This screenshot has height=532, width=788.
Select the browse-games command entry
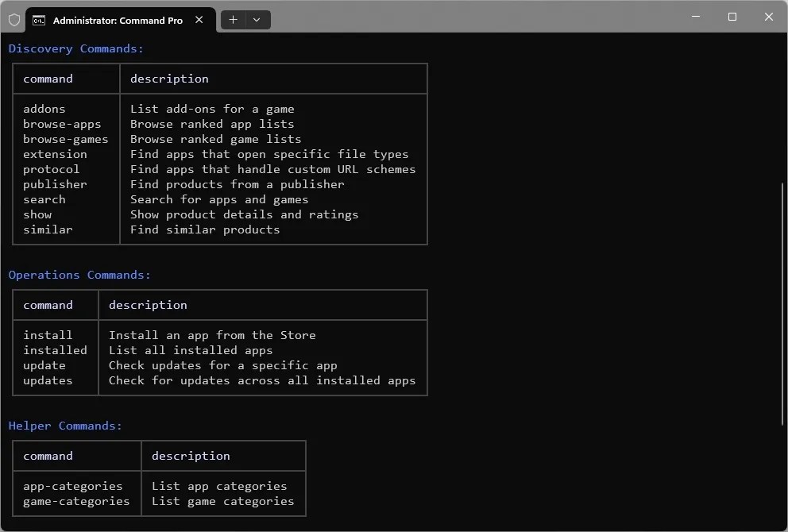click(66, 139)
